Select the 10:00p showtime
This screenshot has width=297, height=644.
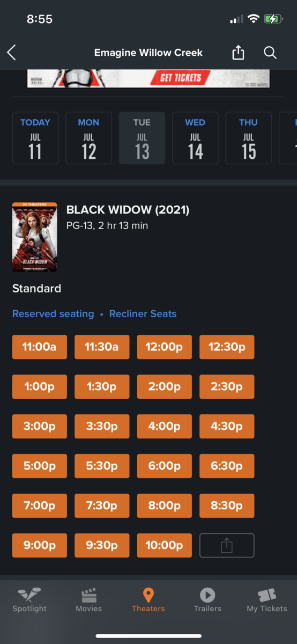click(x=165, y=545)
